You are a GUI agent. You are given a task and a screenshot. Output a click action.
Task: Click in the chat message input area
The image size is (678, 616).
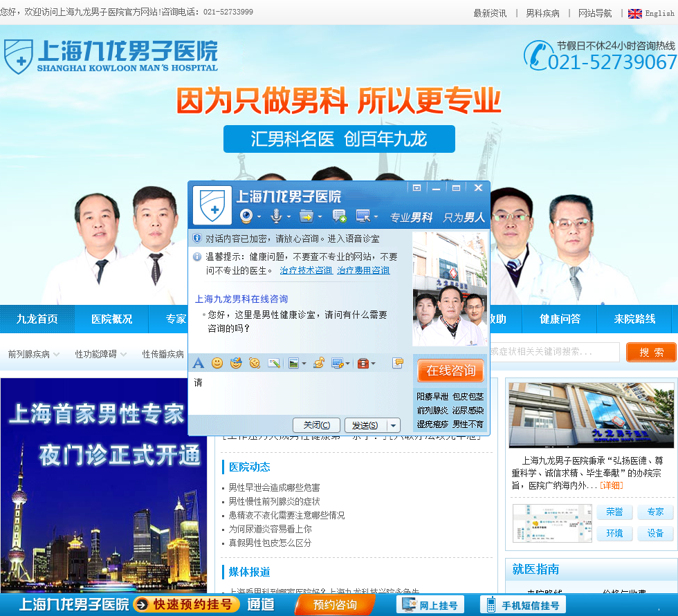tap(298, 394)
